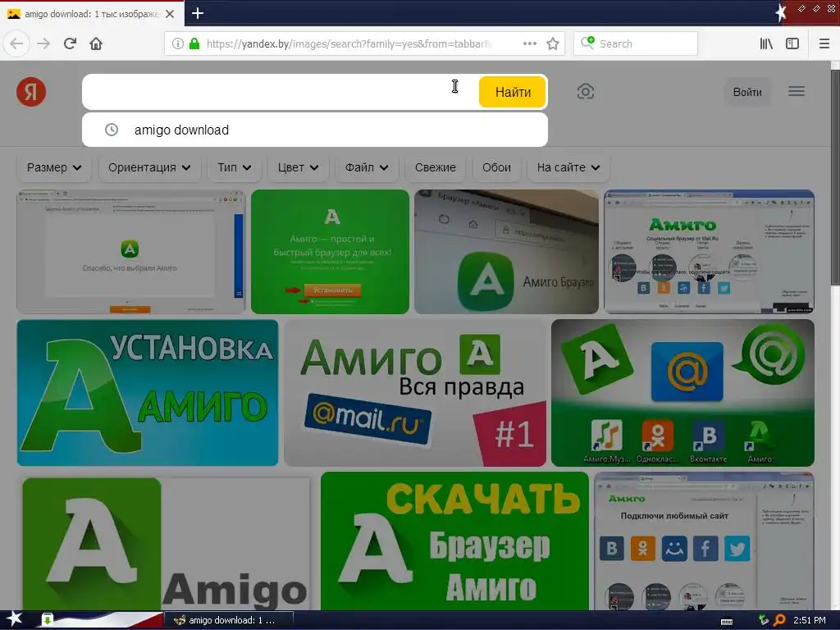Open Yandex services menu icon
The image size is (840, 630).
797,91
